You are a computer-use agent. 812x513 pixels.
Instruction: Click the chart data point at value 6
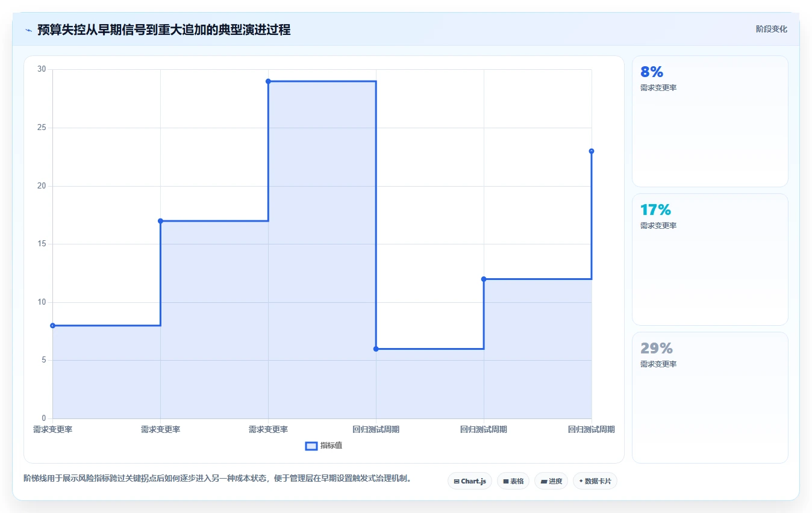tap(376, 349)
